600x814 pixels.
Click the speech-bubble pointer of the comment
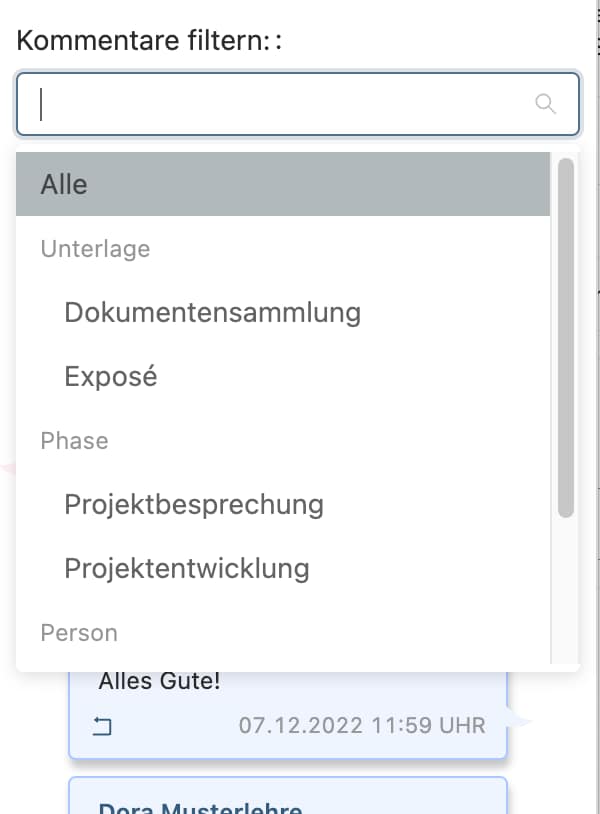pos(520,718)
